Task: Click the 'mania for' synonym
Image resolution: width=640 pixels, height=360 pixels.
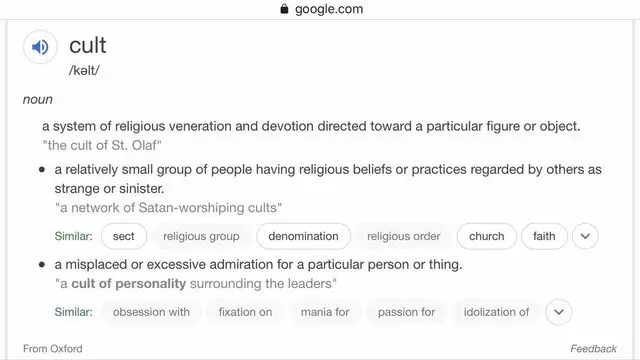Action: [325, 312]
